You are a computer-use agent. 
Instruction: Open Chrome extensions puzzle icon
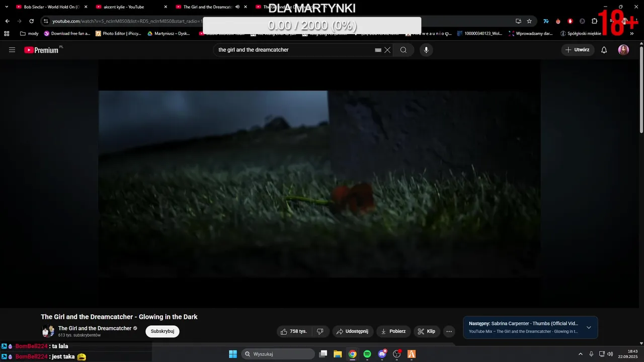click(x=594, y=21)
